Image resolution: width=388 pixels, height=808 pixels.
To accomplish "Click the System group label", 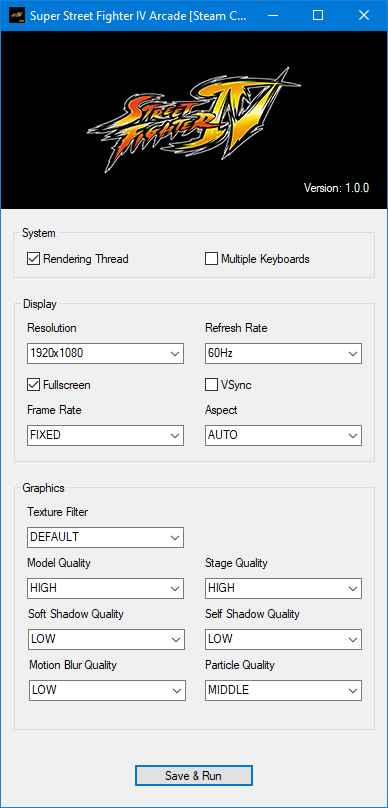I will click(x=39, y=233).
